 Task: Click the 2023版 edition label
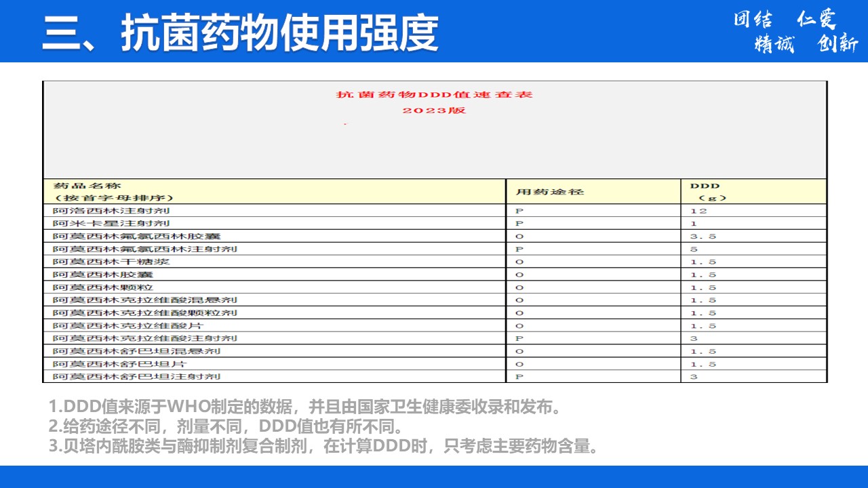pos(435,110)
